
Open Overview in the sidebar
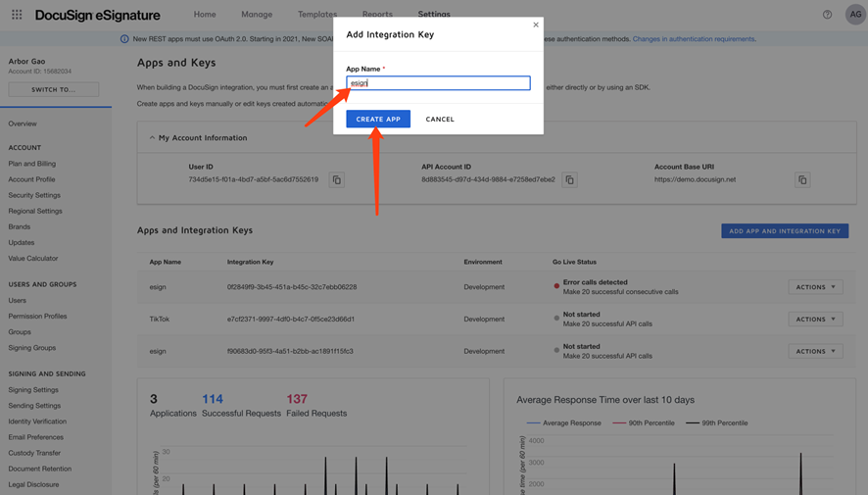[x=23, y=124]
